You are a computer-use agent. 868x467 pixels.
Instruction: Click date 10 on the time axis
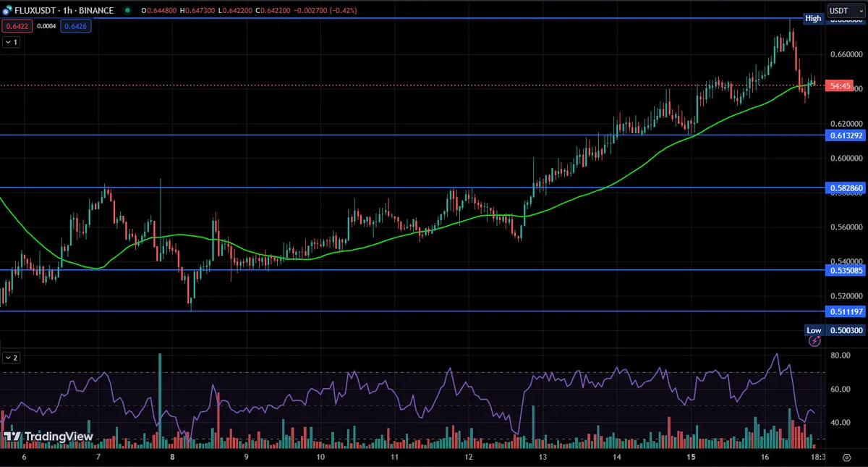[x=320, y=458]
